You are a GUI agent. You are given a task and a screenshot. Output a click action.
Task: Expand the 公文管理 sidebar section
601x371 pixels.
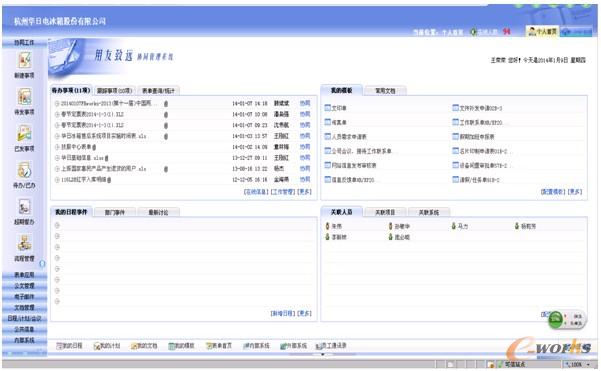24,286
